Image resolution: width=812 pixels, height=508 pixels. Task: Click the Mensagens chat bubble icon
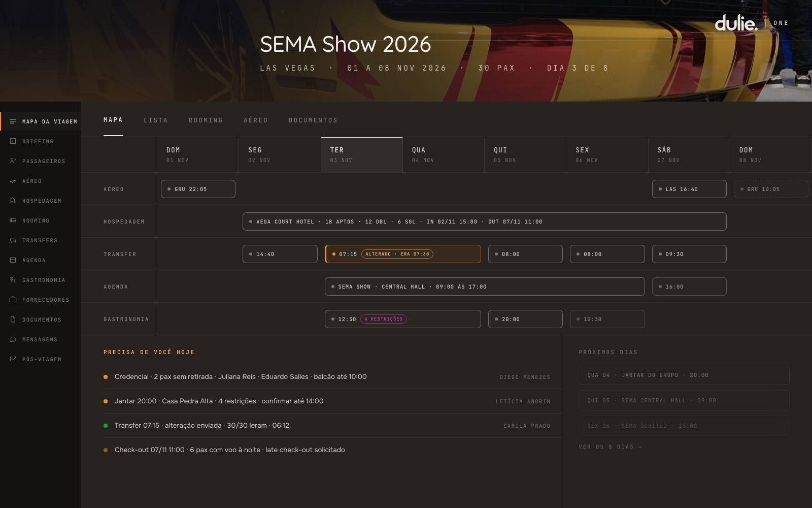13,339
